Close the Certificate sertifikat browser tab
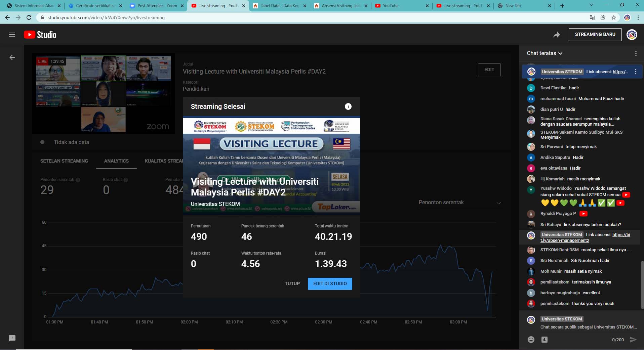 tap(121, 6)
